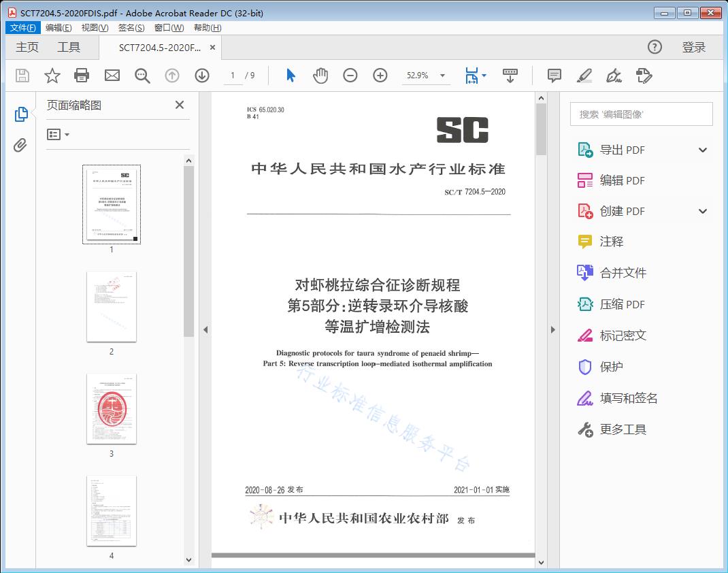
Task: Add a sticky note comment
Action: coord(554,76)
